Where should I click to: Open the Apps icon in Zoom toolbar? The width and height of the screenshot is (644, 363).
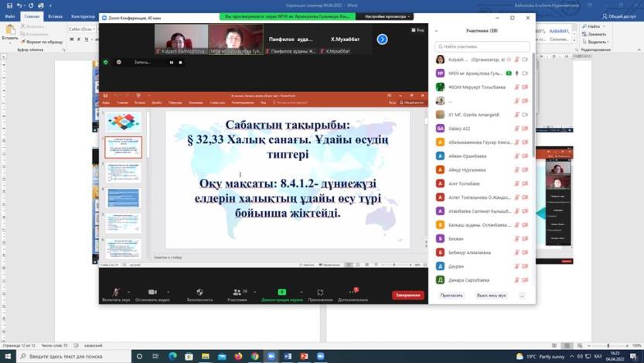[x=320, y=293]
